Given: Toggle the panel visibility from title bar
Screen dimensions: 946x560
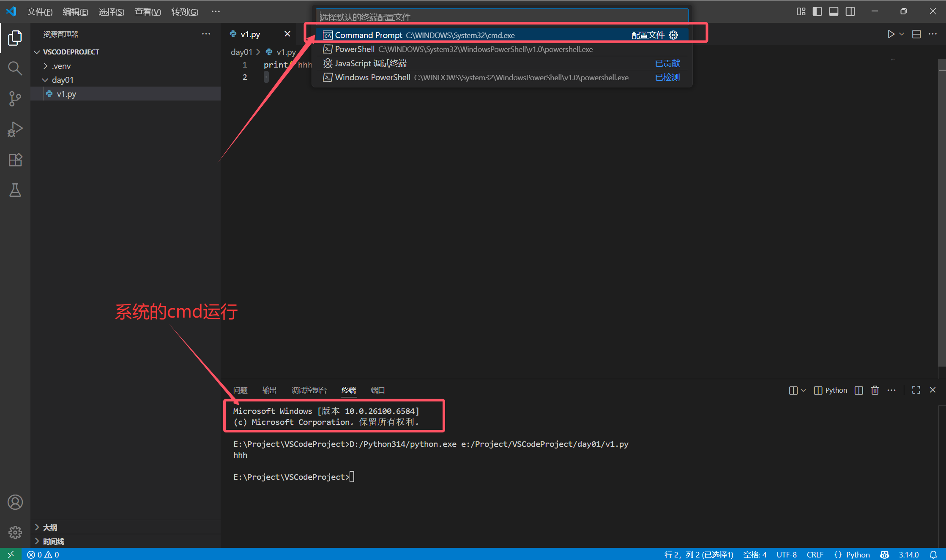Looking at the screenshot, I should tap(833, 11).
